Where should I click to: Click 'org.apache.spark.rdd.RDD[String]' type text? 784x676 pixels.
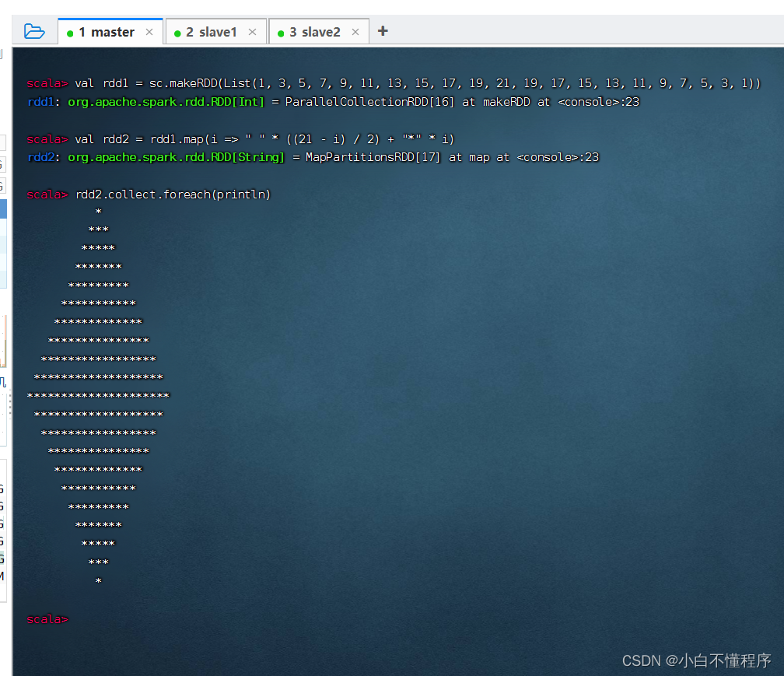coord(176,157)
